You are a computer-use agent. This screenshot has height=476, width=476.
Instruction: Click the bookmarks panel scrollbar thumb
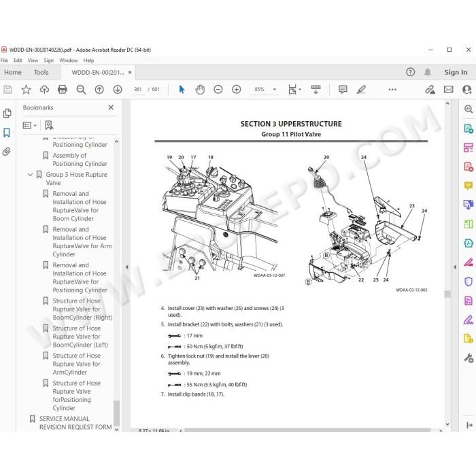tap(116, 413)
